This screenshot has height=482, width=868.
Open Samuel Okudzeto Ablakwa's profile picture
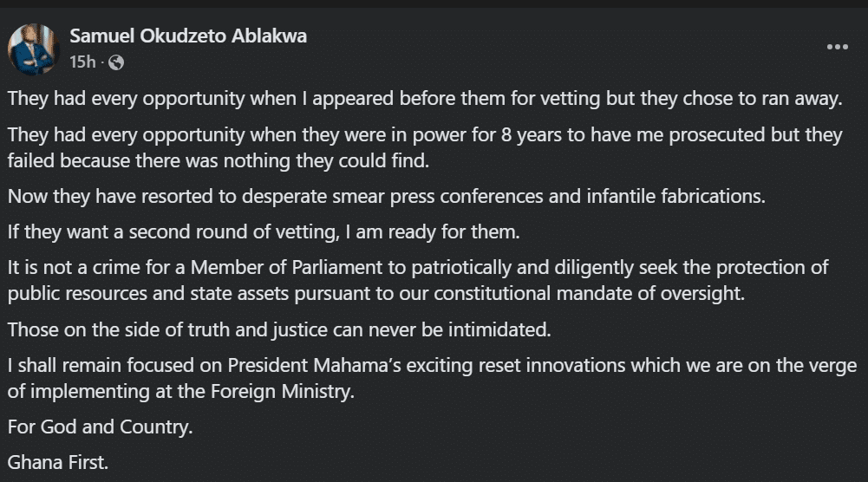(33, 49)
